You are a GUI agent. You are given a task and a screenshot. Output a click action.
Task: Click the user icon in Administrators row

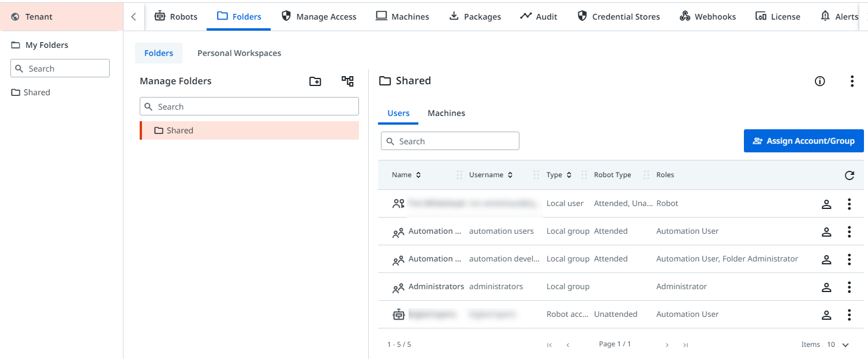[x=826, y=287]
